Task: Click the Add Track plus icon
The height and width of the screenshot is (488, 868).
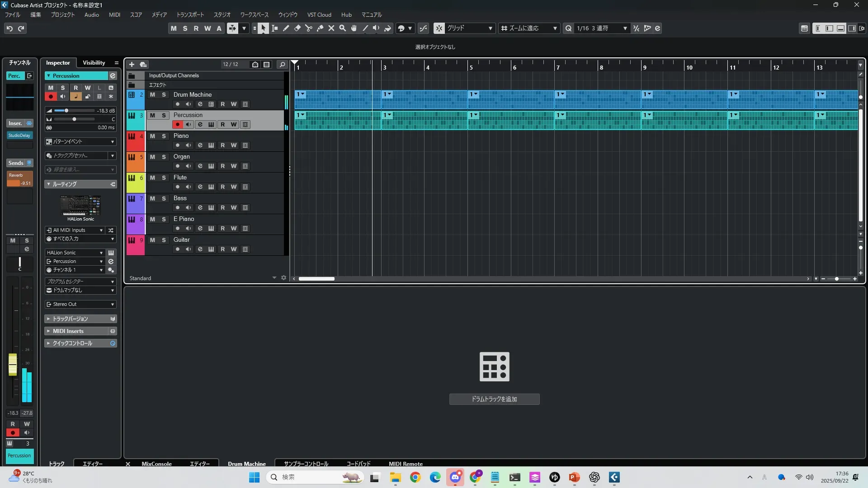Action: tap(132, 64)
